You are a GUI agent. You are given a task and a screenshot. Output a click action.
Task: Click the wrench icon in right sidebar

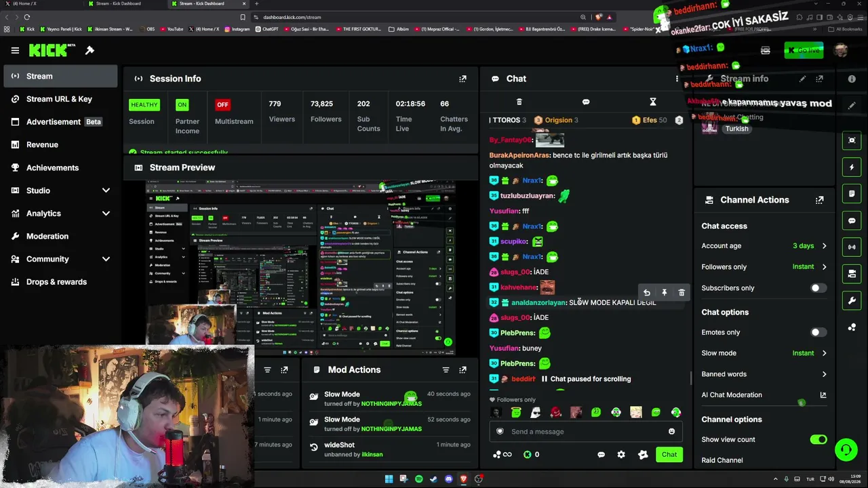click(x=852, y=301)
